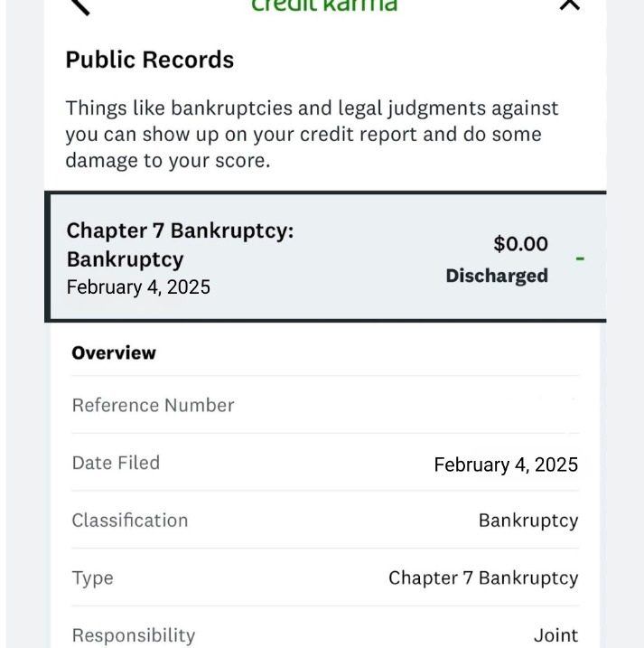This screenshot has height=648, width=644.
Task: Click the Public Records heading
Action: coord(149,60)
